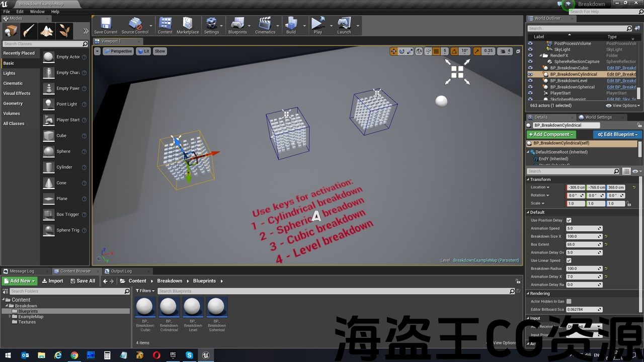Open the Window menu
This screenshot has width=644, height=362.
37,12
